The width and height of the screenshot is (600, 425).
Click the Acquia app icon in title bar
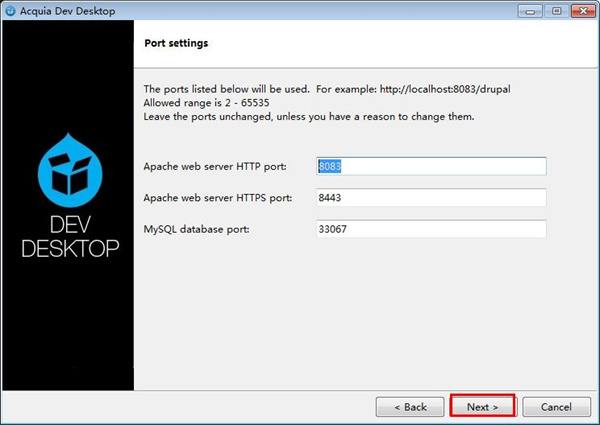10,10
